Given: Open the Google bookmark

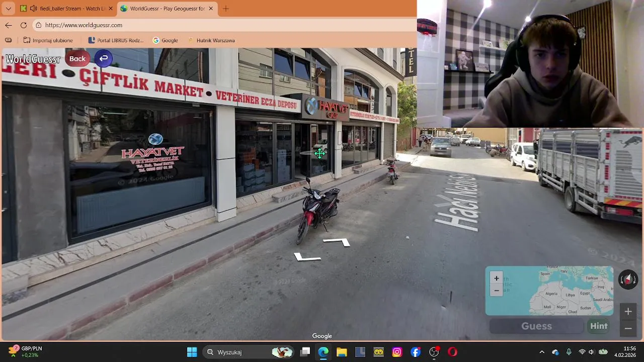Looking at the screenshot, I should click(166, 40).
